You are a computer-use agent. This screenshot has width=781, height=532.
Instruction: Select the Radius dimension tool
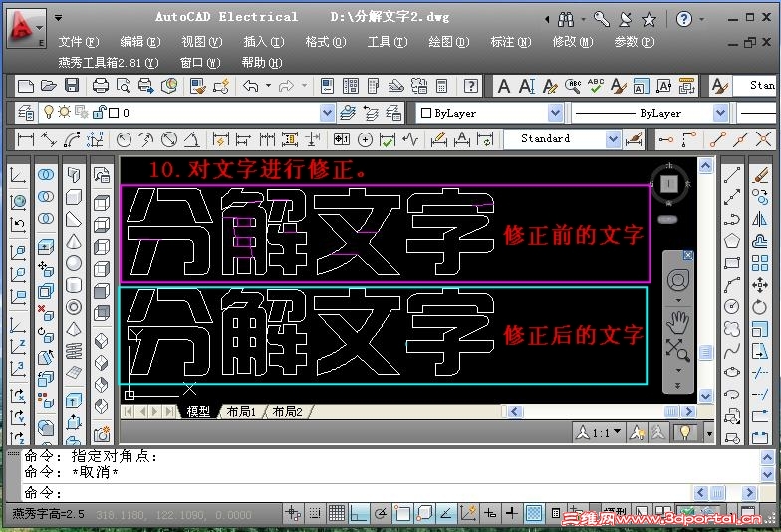124,139
